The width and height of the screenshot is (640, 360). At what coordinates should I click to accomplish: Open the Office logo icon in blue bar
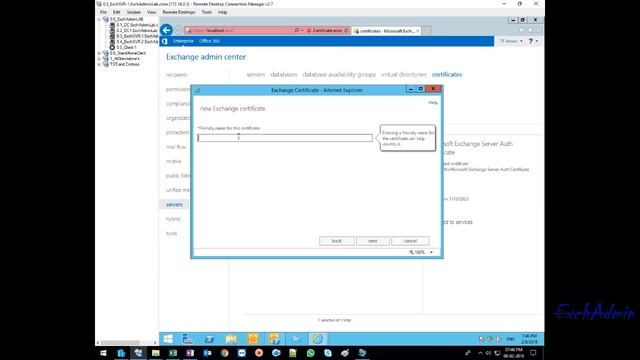(x=165, y=41)
